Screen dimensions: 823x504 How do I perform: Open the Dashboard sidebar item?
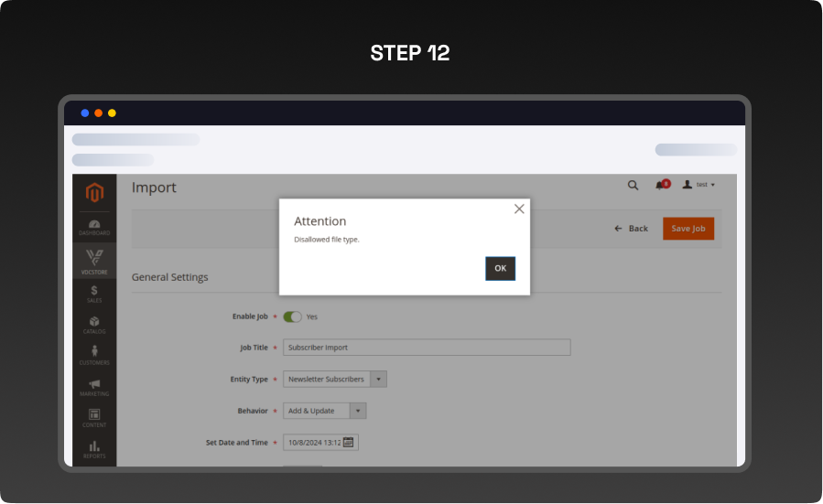tap(94, 227)
